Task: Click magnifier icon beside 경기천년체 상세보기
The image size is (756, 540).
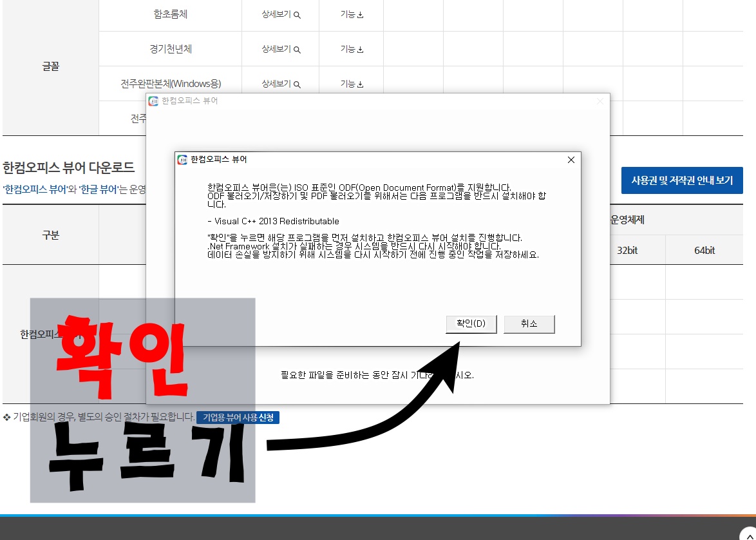Action: tap(297, 50)
